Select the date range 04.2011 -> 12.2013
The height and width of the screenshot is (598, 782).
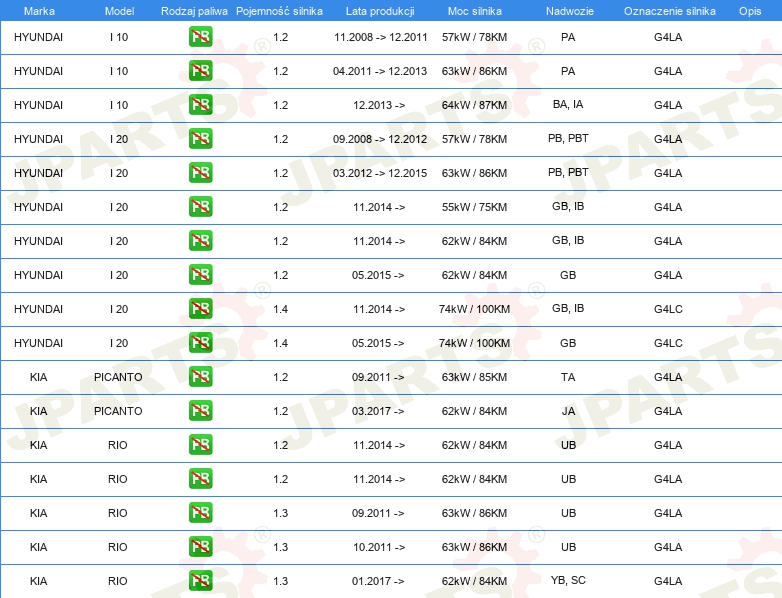click(380, 71)
